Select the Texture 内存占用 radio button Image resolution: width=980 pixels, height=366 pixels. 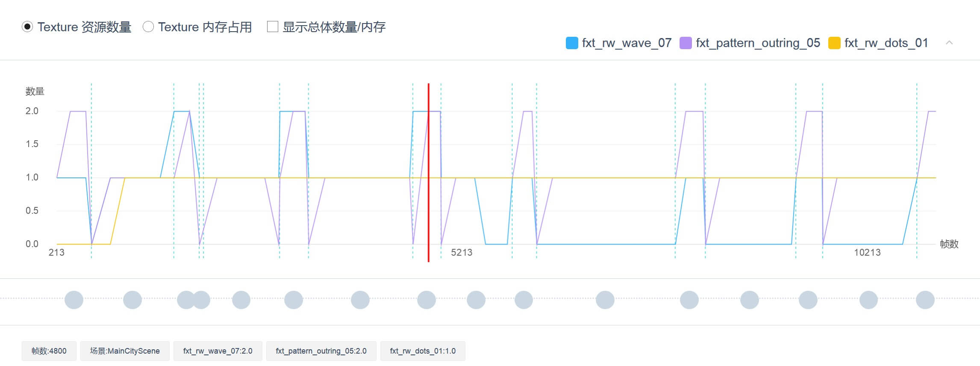(x=148, y=27)
